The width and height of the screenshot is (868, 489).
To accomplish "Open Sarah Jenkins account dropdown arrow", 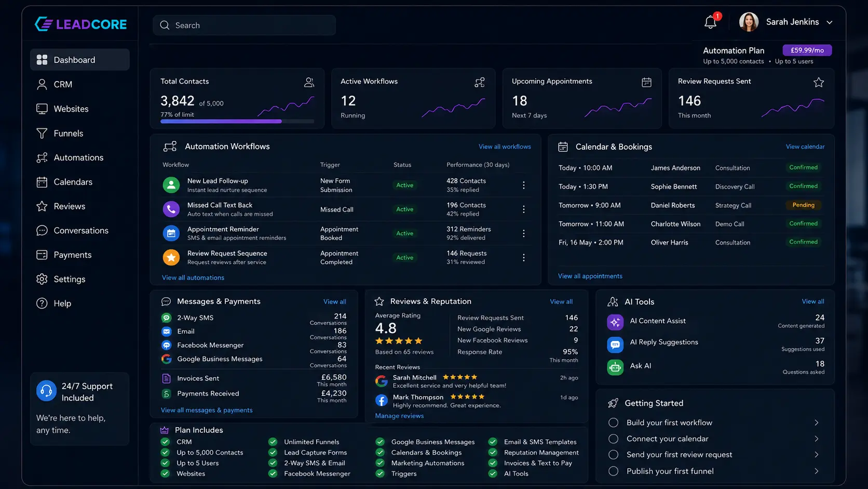I will point(830,22).
